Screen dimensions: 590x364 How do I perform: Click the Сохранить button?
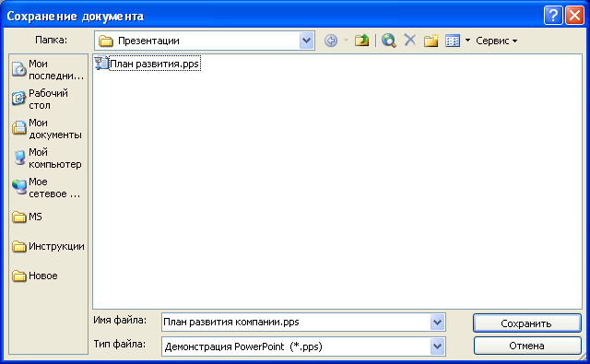point(526,323)
